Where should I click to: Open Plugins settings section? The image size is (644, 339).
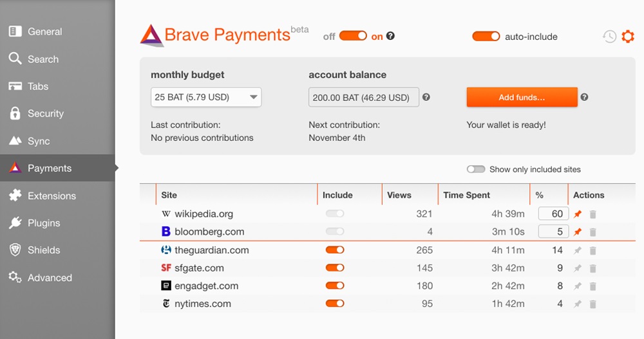[57, 223]
